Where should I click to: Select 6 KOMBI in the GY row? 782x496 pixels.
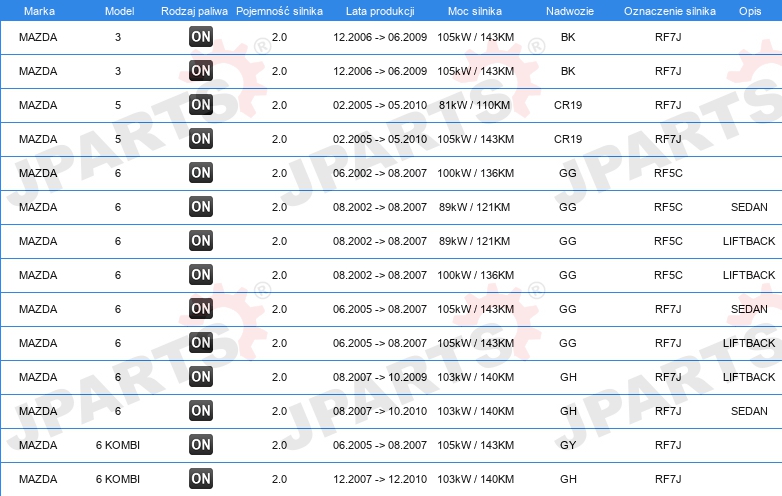(118, 445)
